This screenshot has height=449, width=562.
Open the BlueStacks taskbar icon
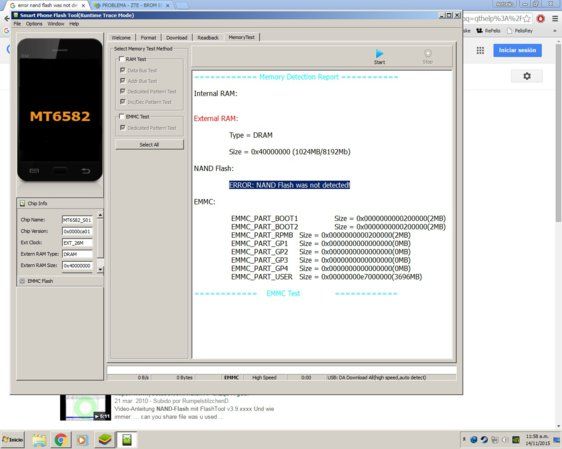pos(105,440)
